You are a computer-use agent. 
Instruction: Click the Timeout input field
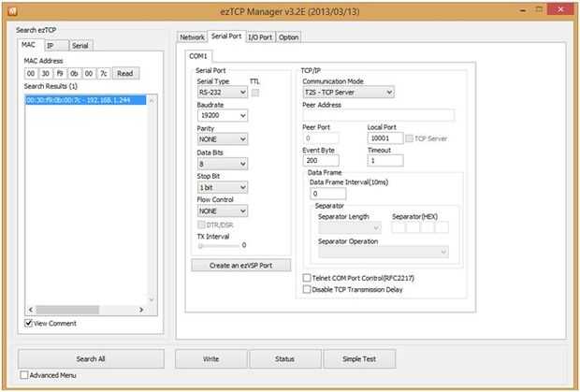point(385,161)
